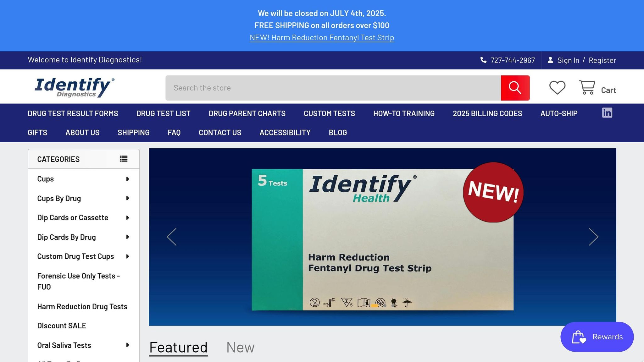Expand Dip Cards By Drug arrow
The image size is (644, 362).
click(x=127, y=237)
